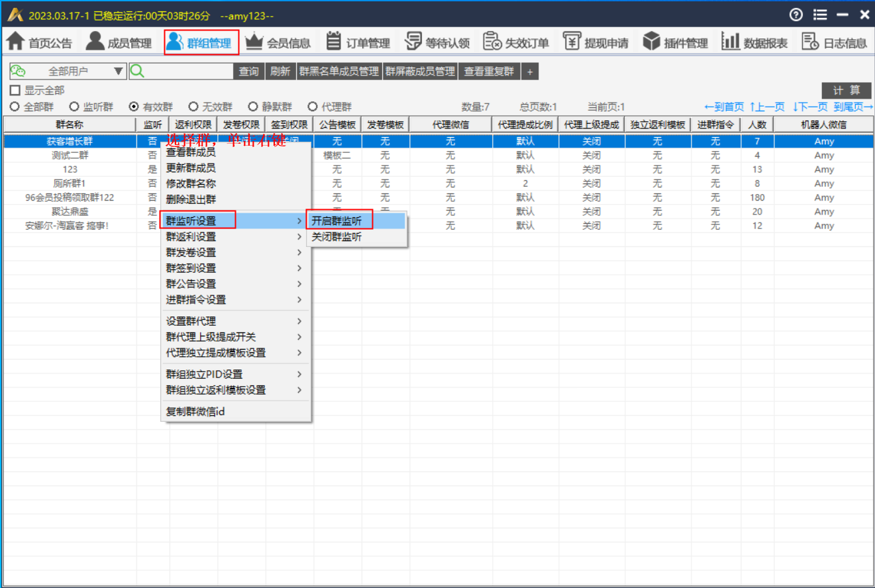Open the 插件管理 plugin tab

point(676,42)
